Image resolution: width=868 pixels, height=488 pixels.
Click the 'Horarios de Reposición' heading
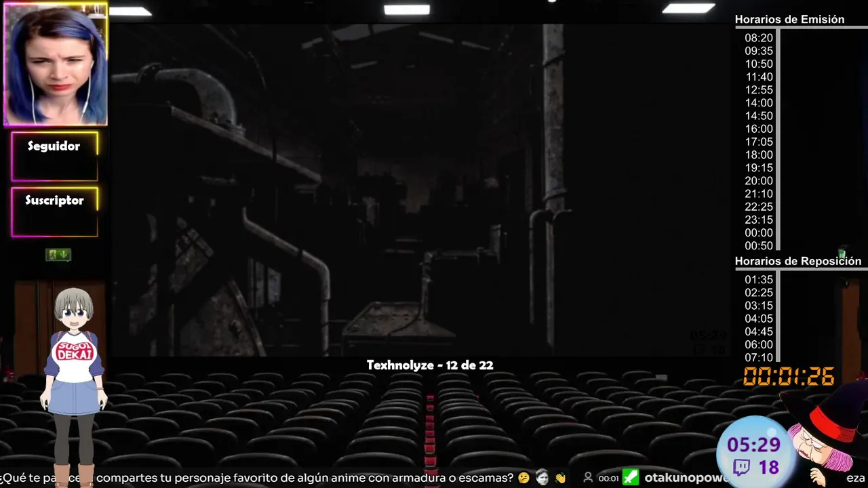point(798,261)
